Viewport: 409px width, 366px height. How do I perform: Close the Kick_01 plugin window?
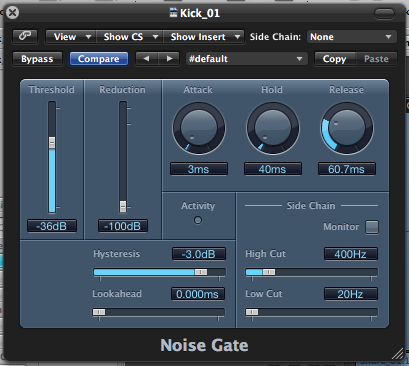click(x=13, y=13)
